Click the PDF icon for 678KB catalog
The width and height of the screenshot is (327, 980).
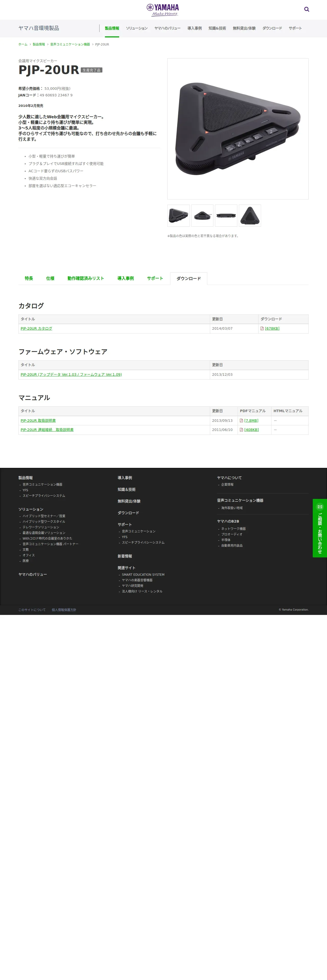pyautogui.click(x=262, y=328)
